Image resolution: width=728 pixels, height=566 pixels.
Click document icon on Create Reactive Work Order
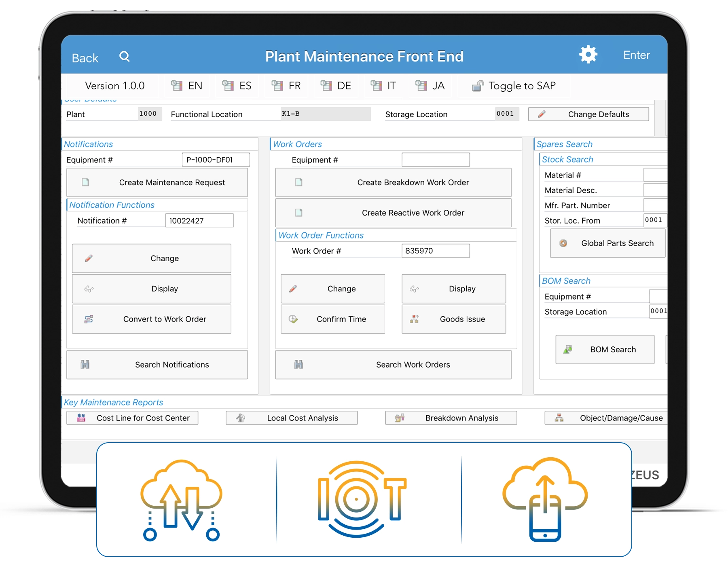pyautogui.click(x=299, y=213)
